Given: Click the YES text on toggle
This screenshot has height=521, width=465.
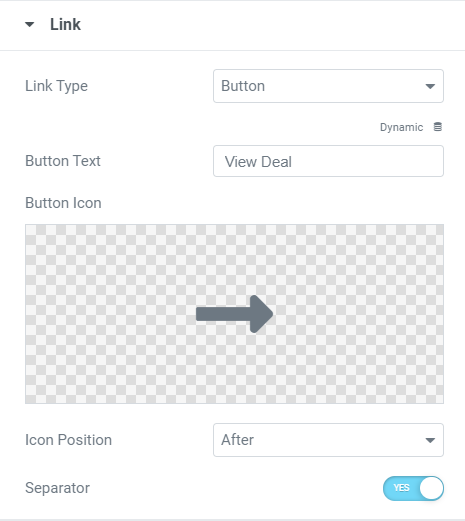Looking at the screenshot, I should 401,488.
